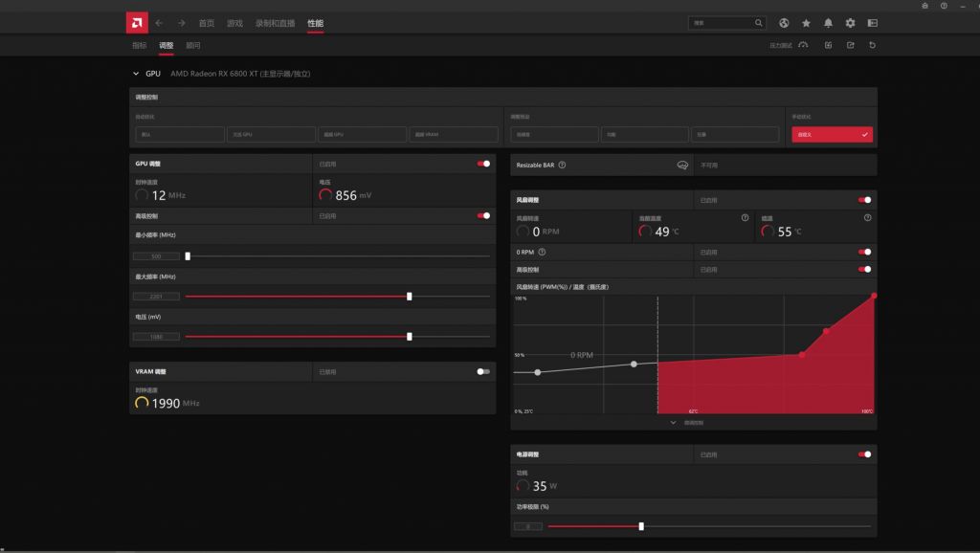980x553 pixels.
Task: Click the Resizable BAR help question icon
Action: coord(562,165)
